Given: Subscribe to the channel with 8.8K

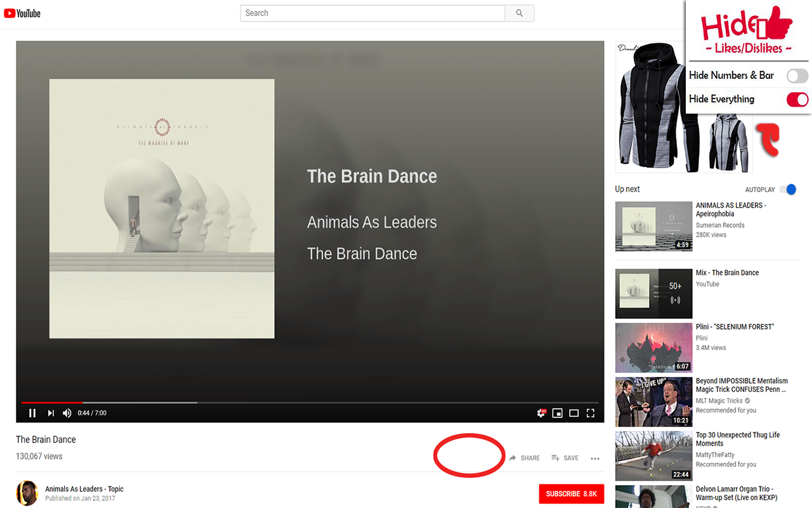Looking at the screenshot, I should pos(572,493).
